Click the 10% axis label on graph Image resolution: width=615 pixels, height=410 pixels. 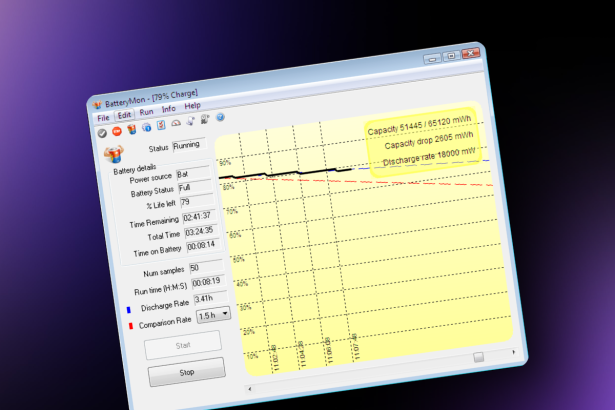click(x=252, y=356)
